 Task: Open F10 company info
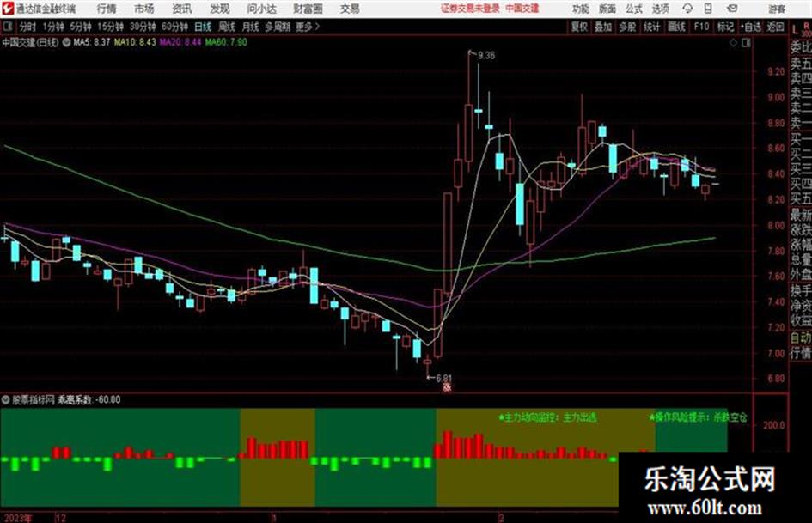tap(701, 27)
